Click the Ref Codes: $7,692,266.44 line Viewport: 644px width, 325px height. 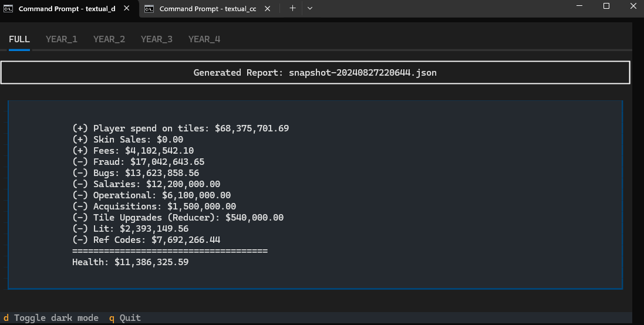tap(146, 240)
